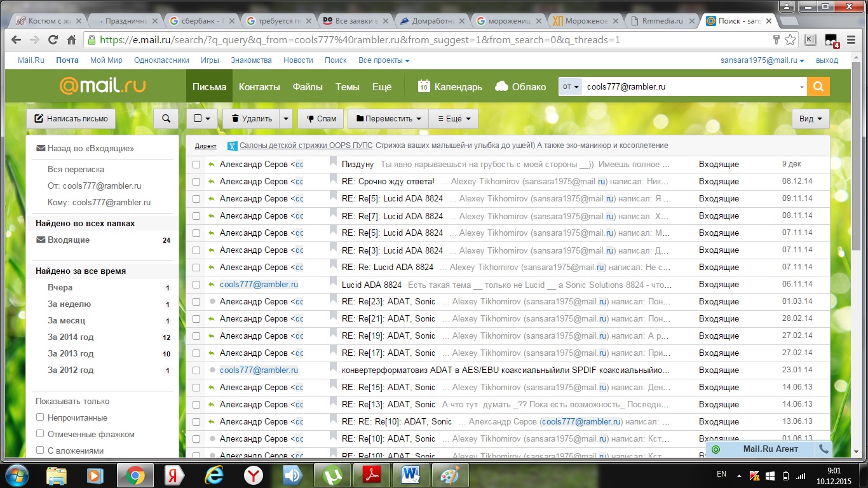Go back via Назад во «Входящие»
The height and width of the screenshot is (488, 868).
(x=85, y=148)
